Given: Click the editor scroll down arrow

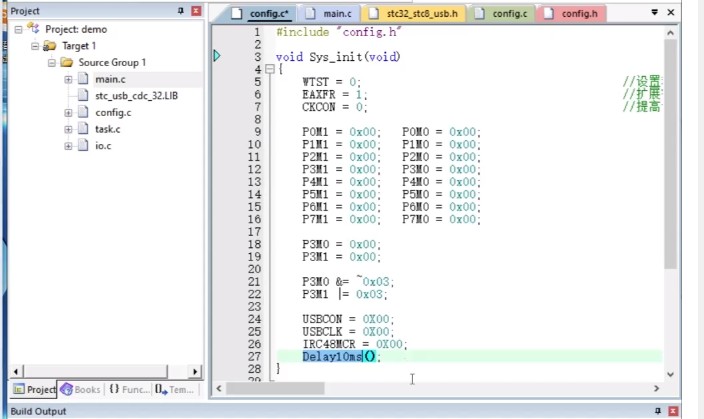Looking at the screenshot, I should [670, 374].
